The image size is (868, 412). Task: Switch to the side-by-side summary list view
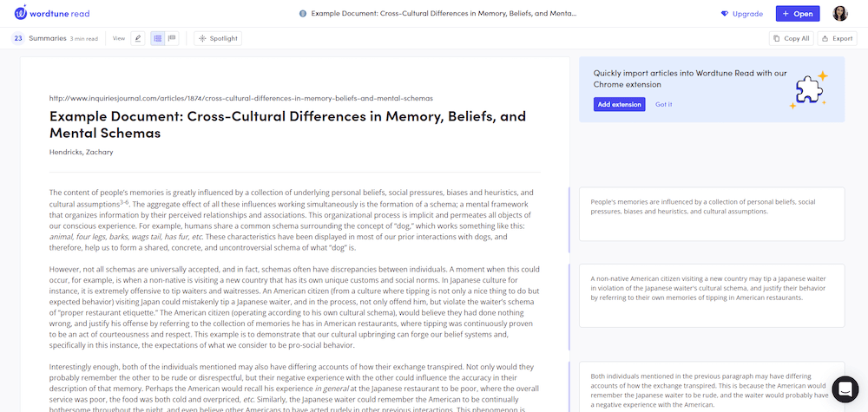tap(158, 38)
